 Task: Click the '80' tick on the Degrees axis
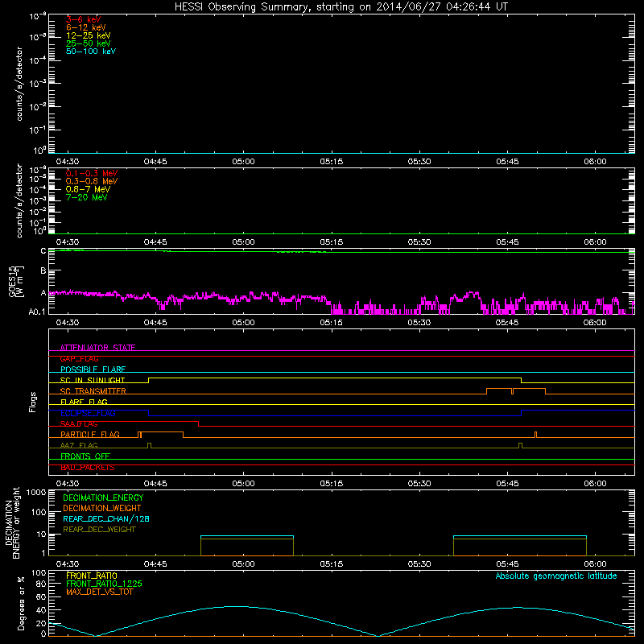tap(41, 584)
